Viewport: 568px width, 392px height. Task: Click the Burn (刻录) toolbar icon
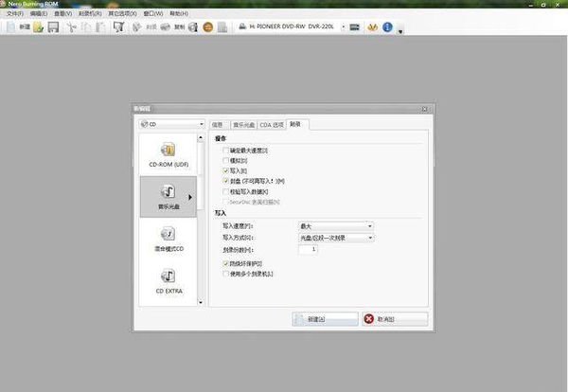click(136, 27)
